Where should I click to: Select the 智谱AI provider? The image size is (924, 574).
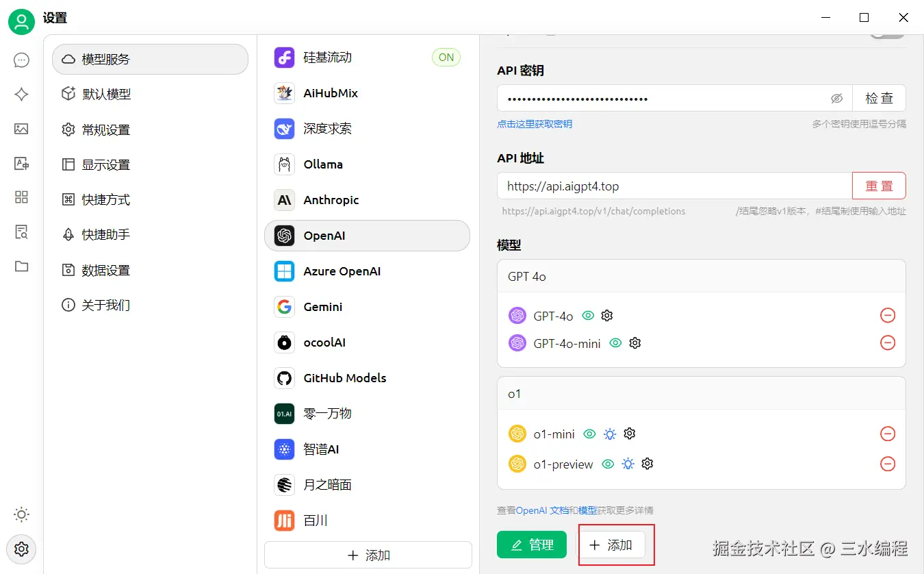click(368, 449)
